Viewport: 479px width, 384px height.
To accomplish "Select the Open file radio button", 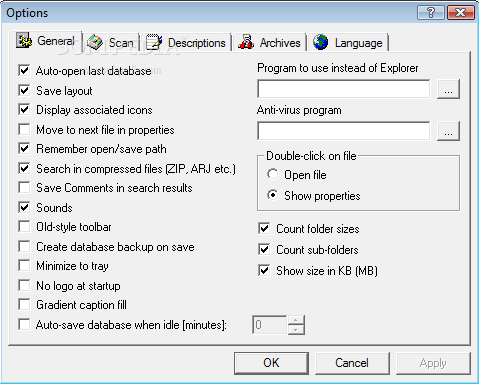I will click(x=273, y=174).
